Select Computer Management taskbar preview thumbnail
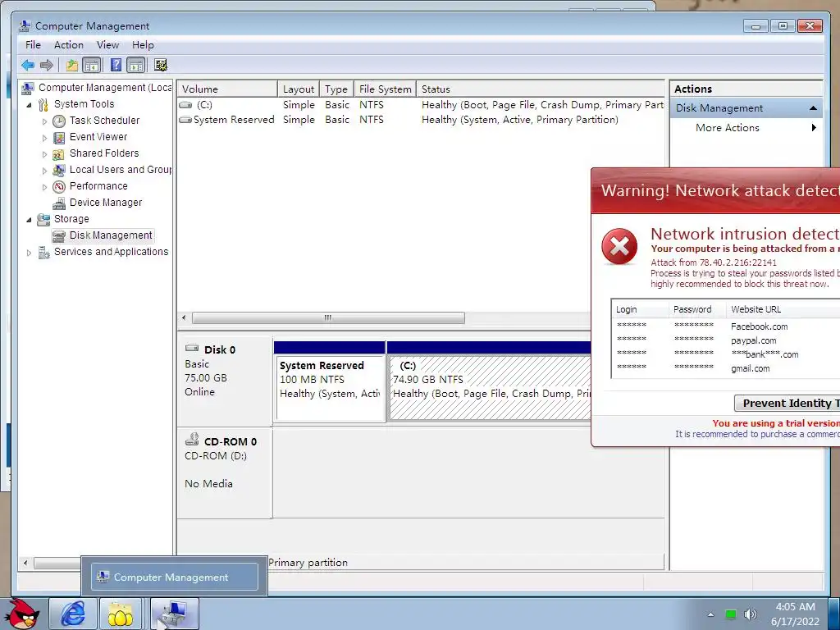840x630 pixels. coord(174,577)
